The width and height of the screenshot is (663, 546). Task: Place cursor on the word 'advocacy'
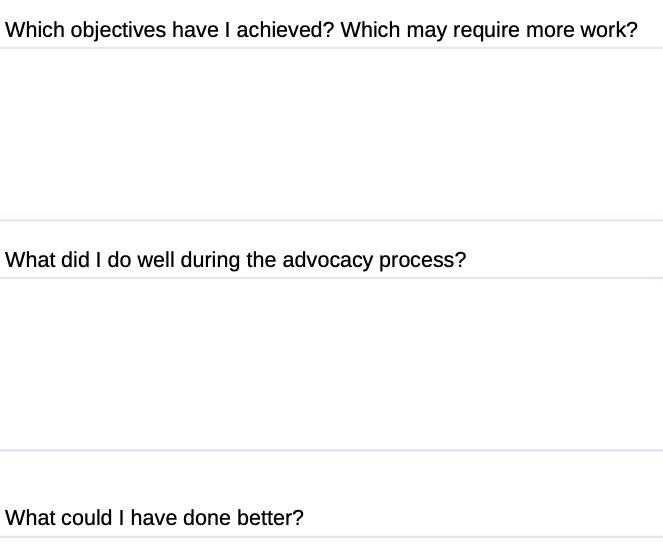340,261
